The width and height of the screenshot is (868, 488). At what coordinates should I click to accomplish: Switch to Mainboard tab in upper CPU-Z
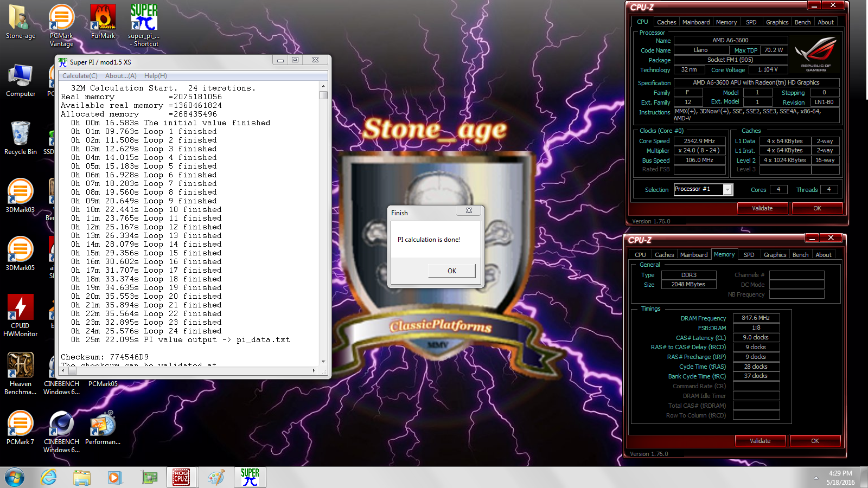(x=696, y=22)
